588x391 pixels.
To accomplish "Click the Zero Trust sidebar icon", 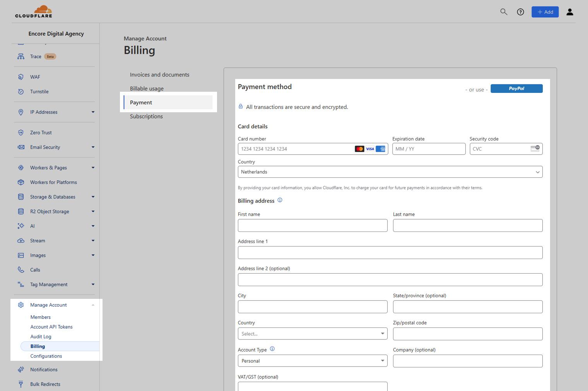I will 21,132.
